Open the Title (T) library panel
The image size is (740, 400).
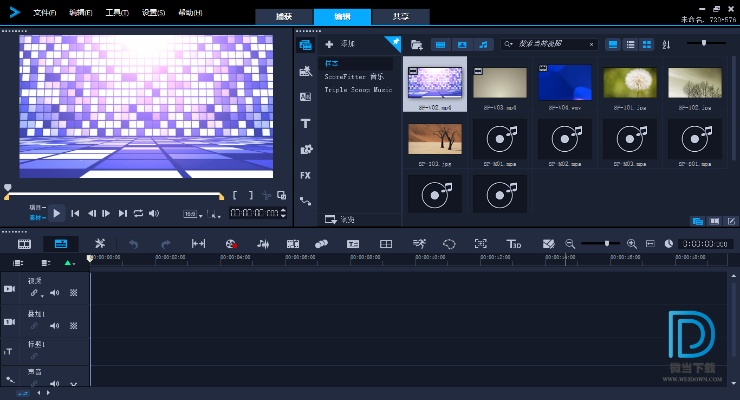[305, 123]
